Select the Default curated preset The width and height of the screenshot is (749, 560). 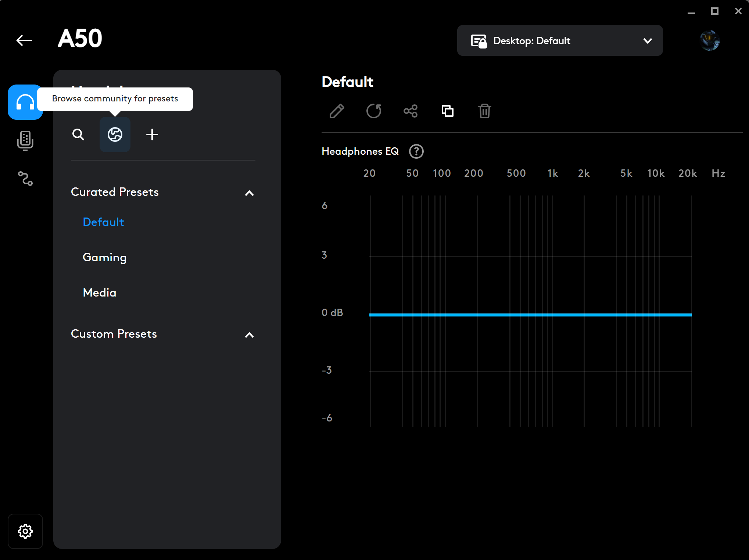click(103, 222)
